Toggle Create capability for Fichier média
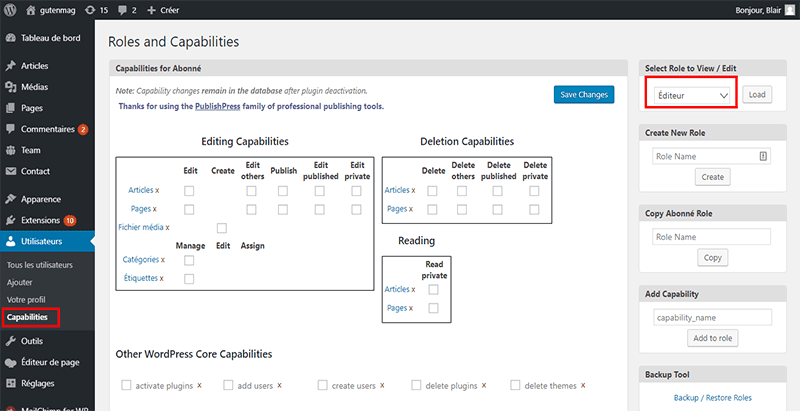The image size is (800, 411). point(221,228)
